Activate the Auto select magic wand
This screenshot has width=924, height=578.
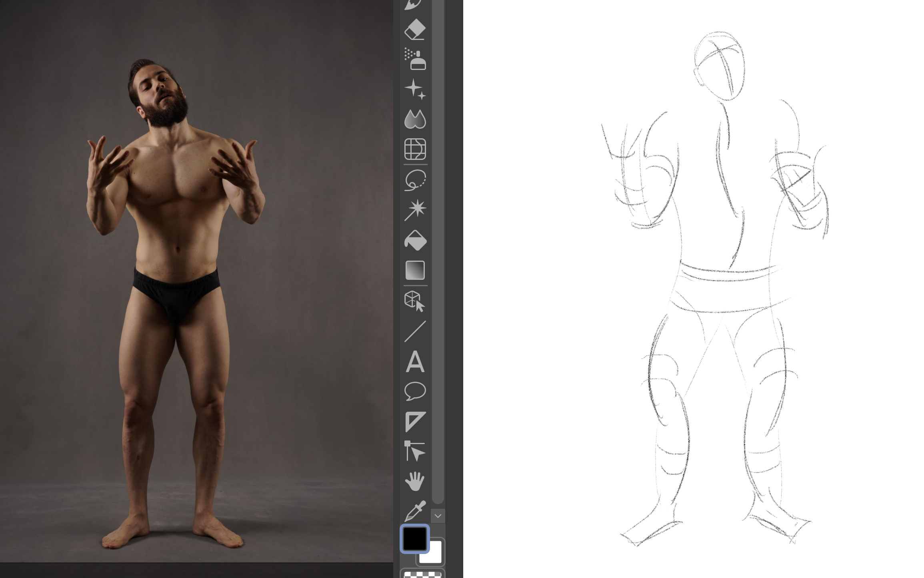click(x=415, y=209)
